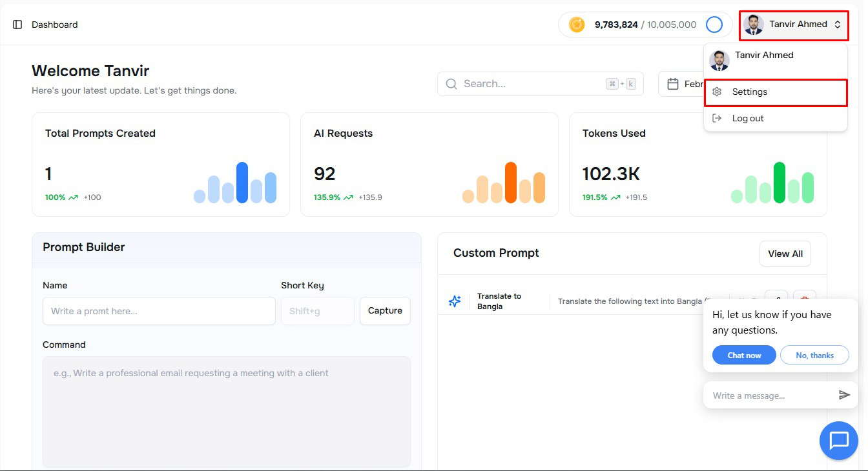Focus the prompt Name input field
The image size is (868, 471).
159,311
